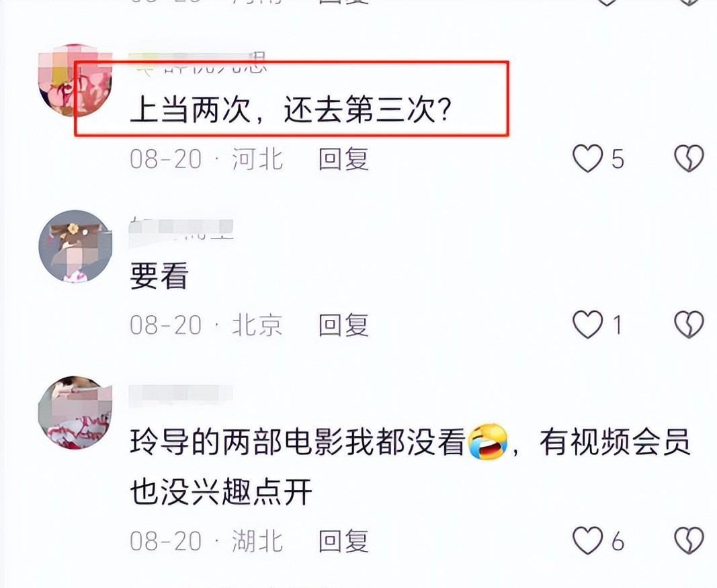Viewport: 717px width, 588px height.
Task: Open the avatar of the 湖北 commenter
Action: click(75, 413)
